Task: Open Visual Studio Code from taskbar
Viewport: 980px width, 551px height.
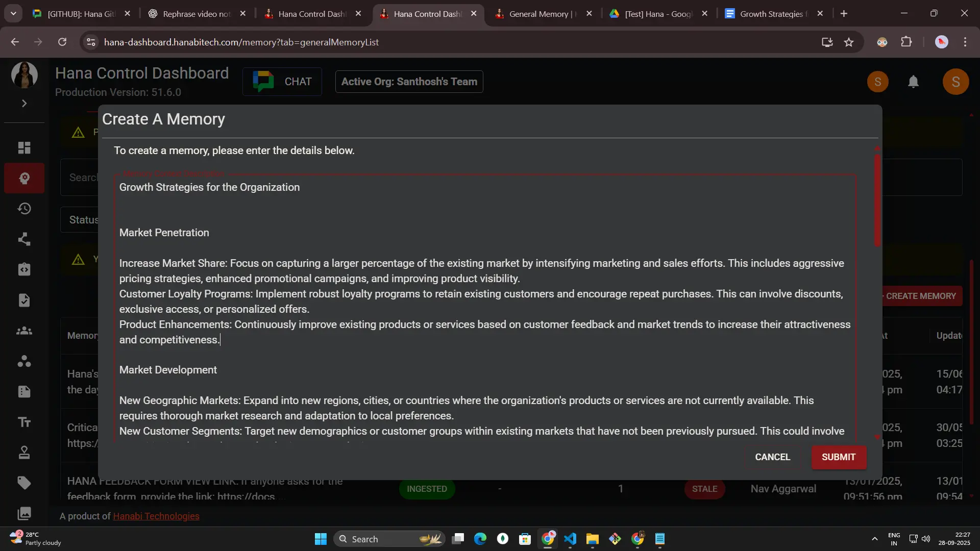Action: 570,539
